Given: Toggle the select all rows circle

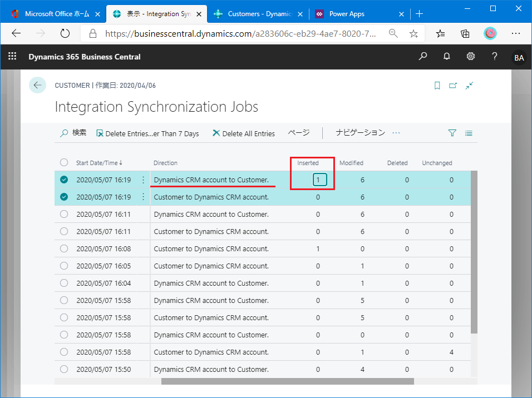Looking at the screenshot, I should [x=64, y=162].
